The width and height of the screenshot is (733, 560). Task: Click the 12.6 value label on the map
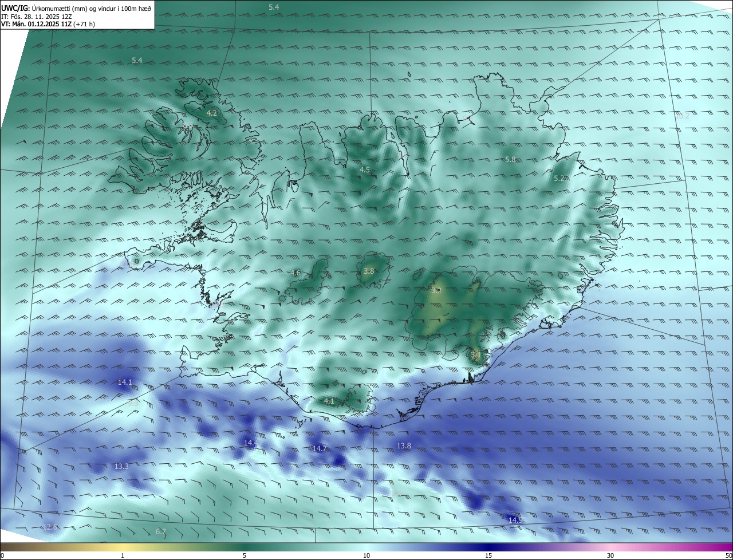click(x=50, y=527)
